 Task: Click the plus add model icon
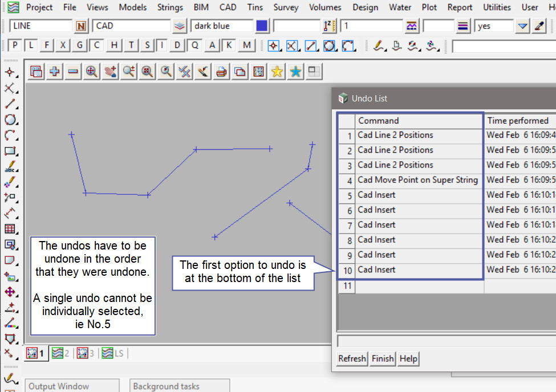(x=54, y=72)
